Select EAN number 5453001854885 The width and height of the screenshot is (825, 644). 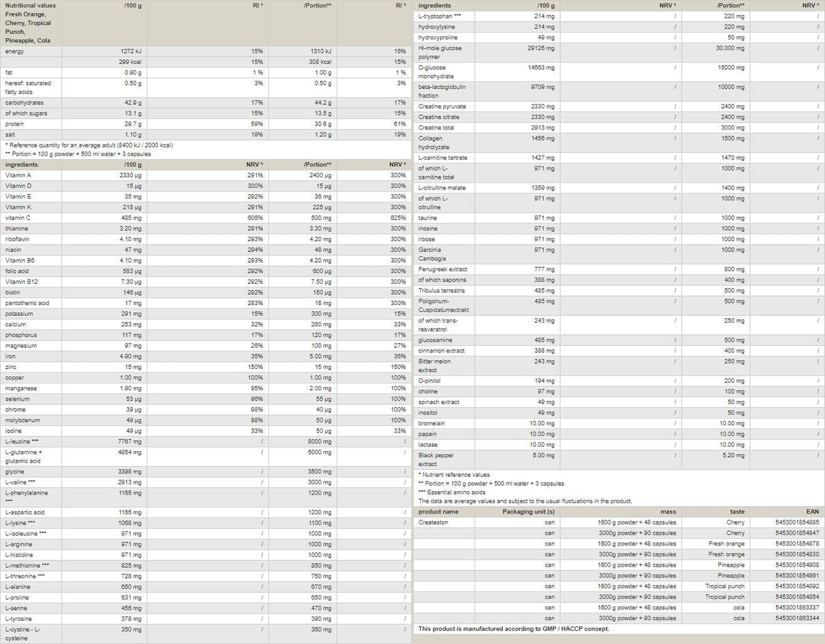[x=796, y=522]
